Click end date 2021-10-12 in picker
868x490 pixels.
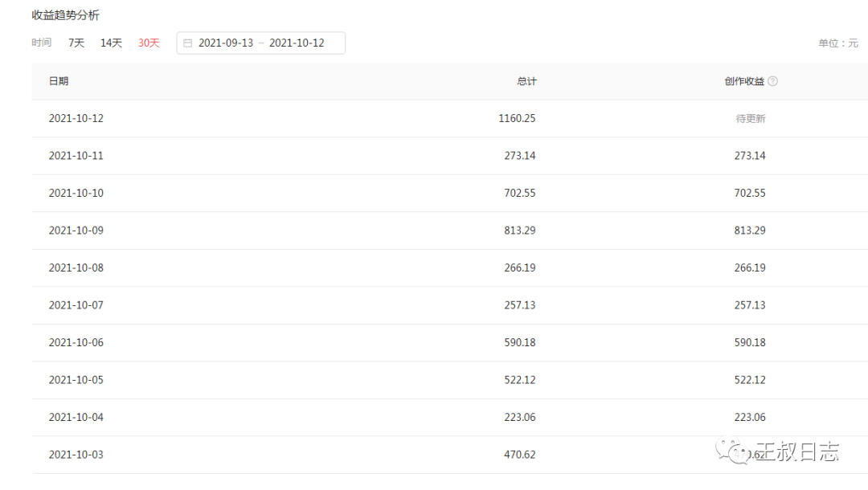(x=297, y=43)
